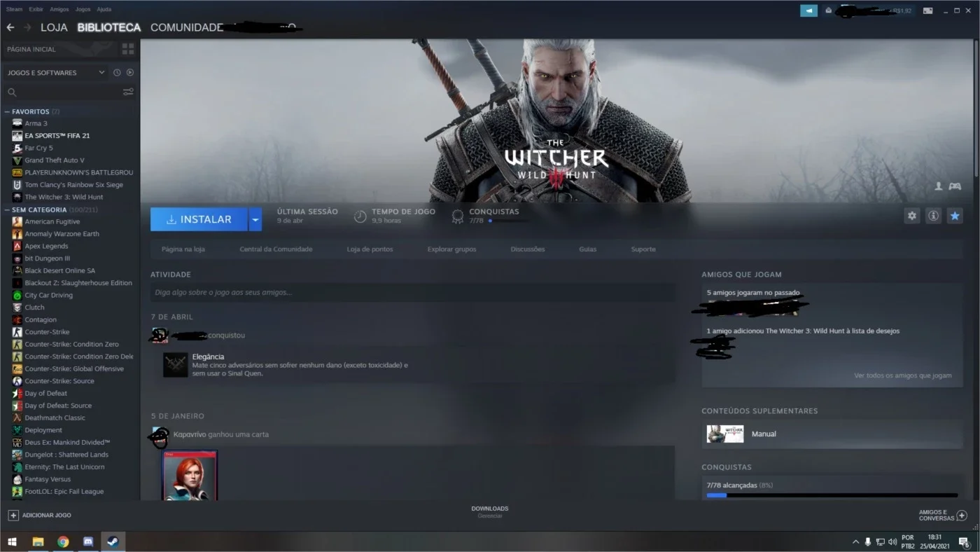The height and width of the screenshot is (552, 980).
Task: Click Conquistas 7/78 progress in header
Action: (x=490, y=216)
